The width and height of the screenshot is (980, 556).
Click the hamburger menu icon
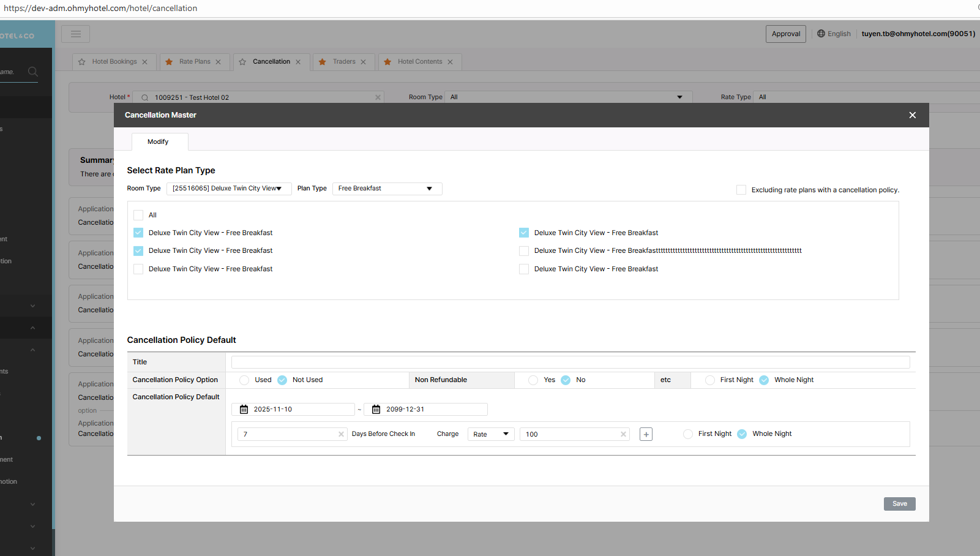76,34
